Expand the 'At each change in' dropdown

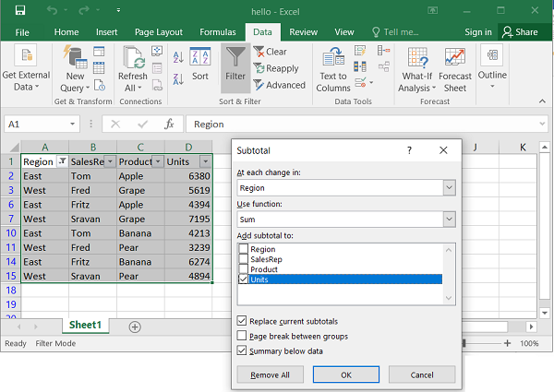click(x=449, y=188)
